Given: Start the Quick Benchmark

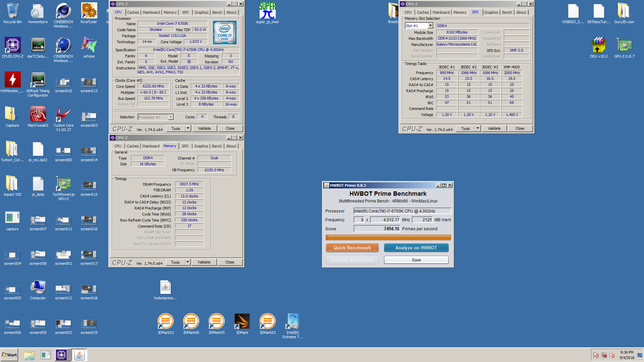Looking at the screenshot, I should (x=352, y=248).
